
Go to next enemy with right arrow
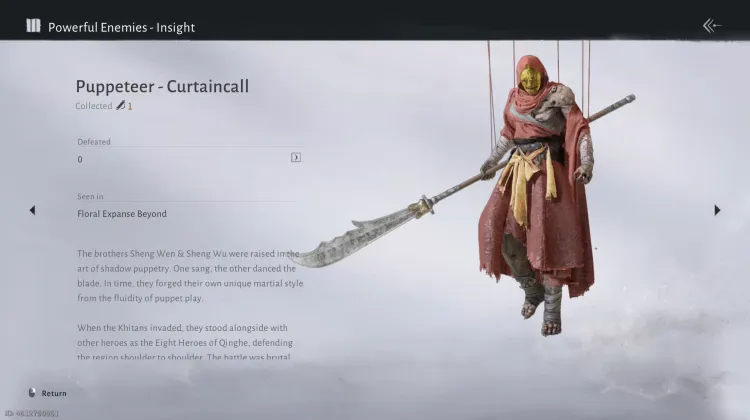pyautogui.click(x=717, y=210)
